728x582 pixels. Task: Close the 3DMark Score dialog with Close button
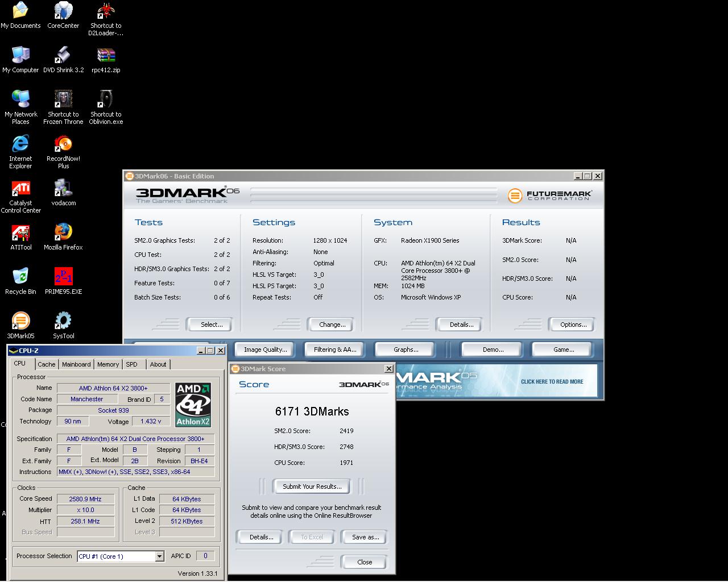coord(365,562)
